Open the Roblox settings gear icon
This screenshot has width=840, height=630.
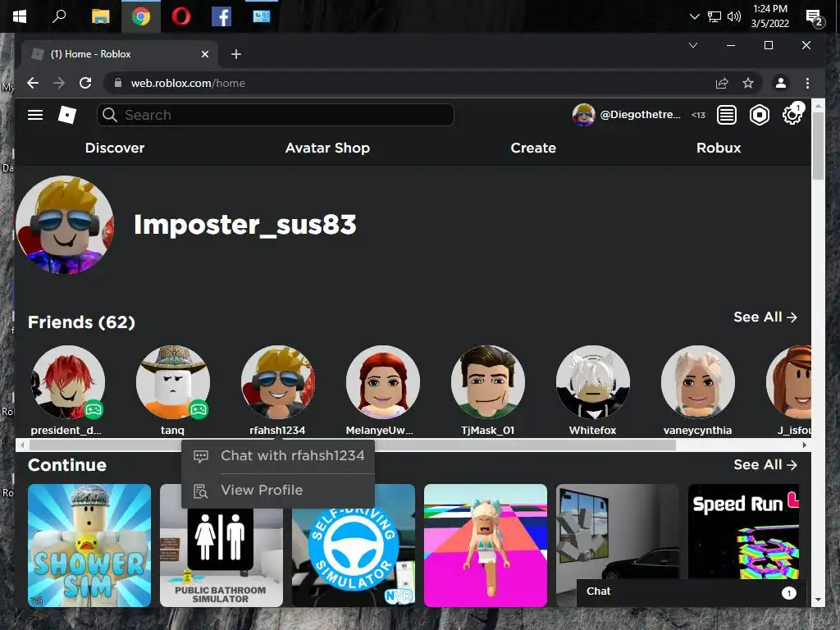point(792,115)
